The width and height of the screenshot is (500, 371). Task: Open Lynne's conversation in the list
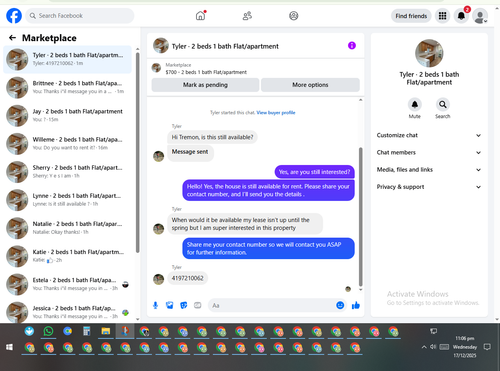point(67,200)
